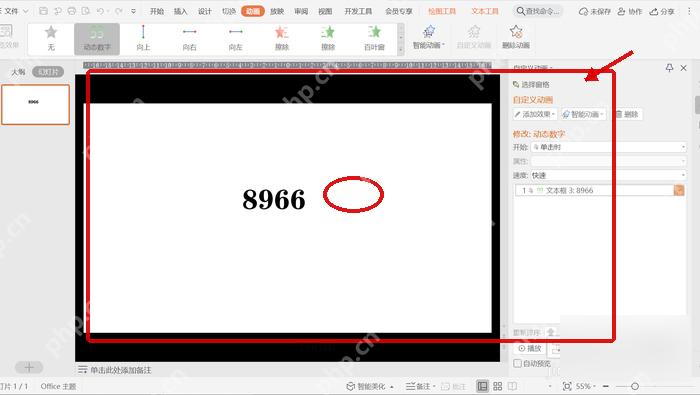This screenshot has height=395, width=700.
Task: Click the redo arrow icon
Action: (118, 11)
